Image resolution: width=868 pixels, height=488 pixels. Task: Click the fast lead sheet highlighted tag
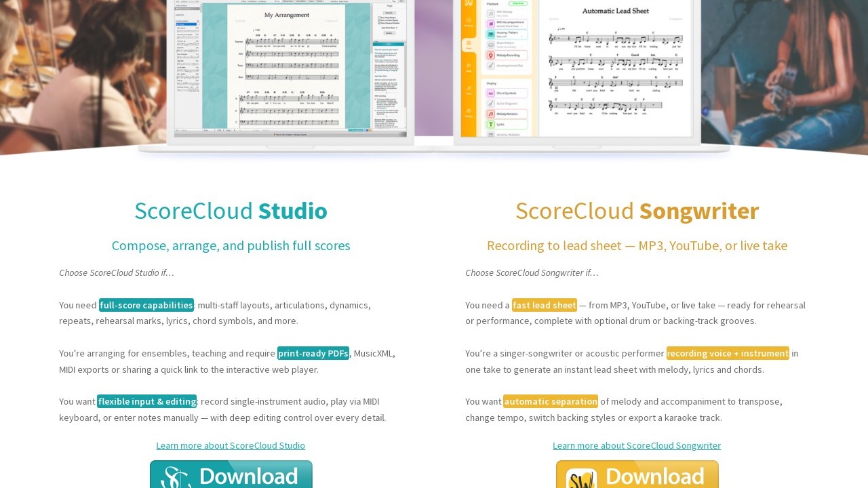click(x=544, y=305)
